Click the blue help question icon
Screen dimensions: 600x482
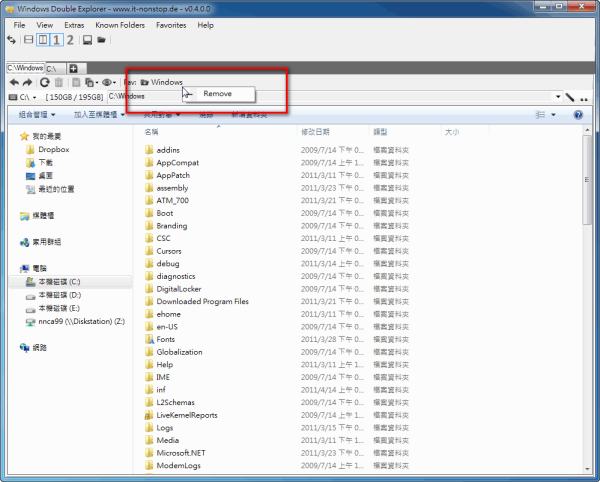click(x=578, y=115)
